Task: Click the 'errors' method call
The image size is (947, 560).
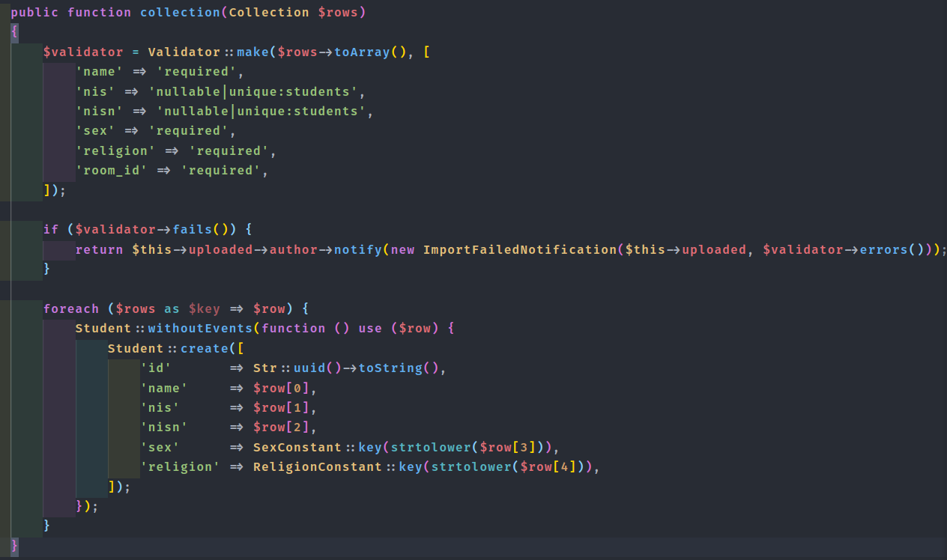Action: (x=883, y=249)
